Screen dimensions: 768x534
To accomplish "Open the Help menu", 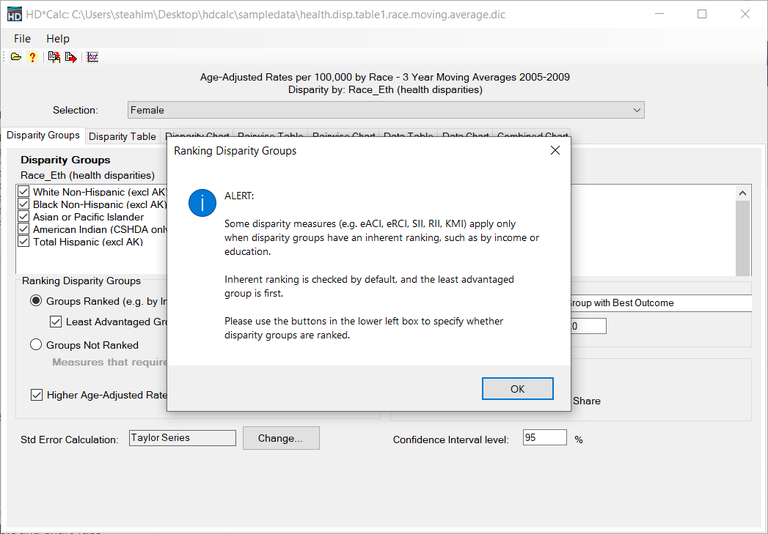I will (58, 38).
